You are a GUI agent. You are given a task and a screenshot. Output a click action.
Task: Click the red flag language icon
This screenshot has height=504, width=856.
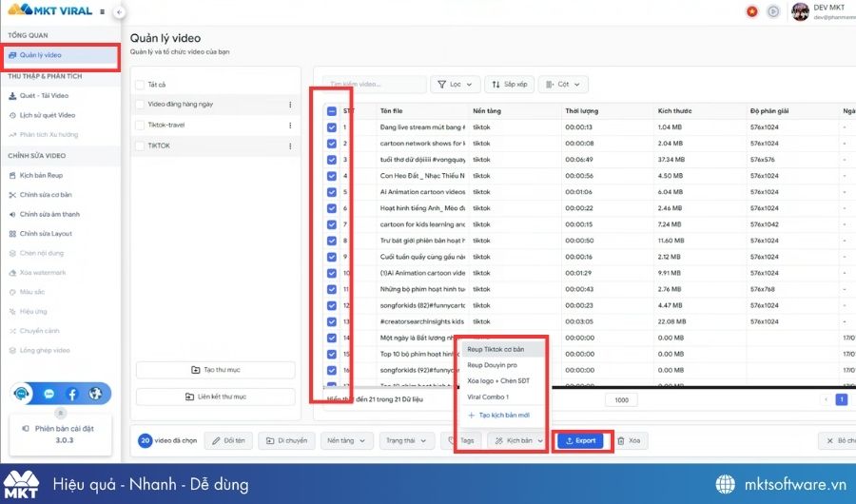(751, 11)
